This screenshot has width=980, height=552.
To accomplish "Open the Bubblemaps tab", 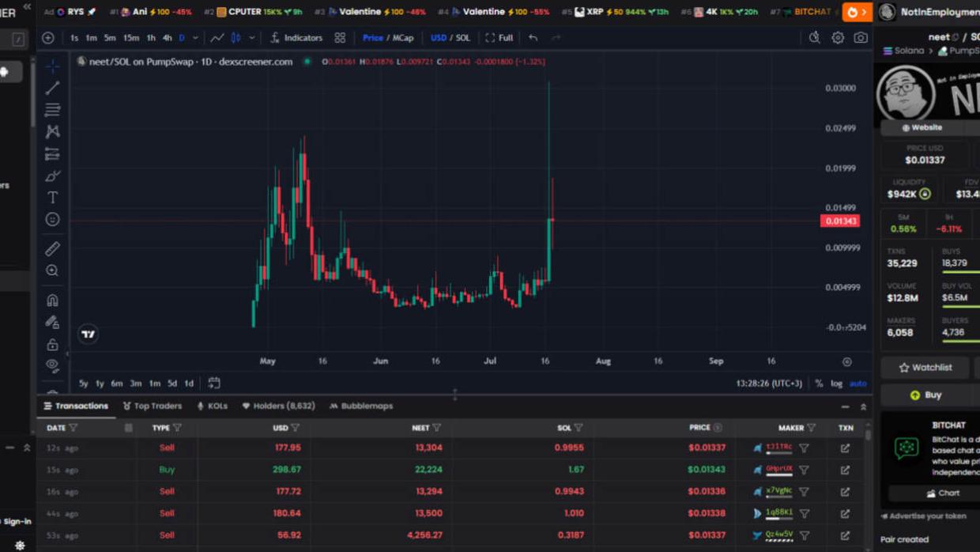I will point(360,406).
